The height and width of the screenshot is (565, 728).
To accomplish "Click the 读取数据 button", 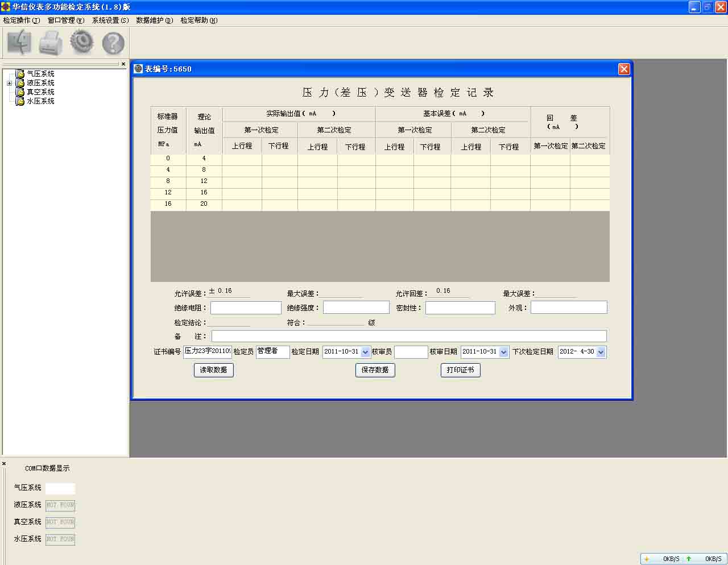I will pyautogui.click(x=213, y=370).
